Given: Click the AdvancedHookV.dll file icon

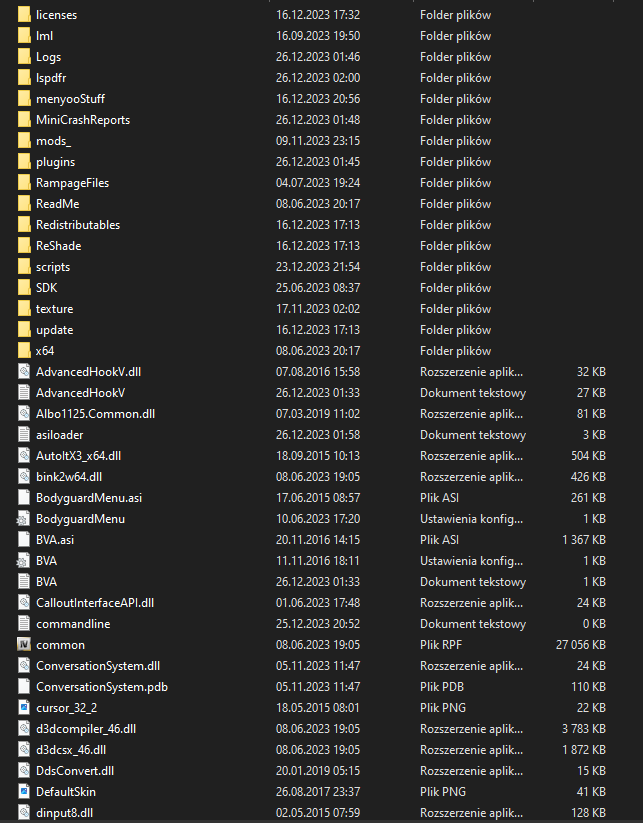Looking at the screenshot, I should pyautogui.click(x=24, y=372).
